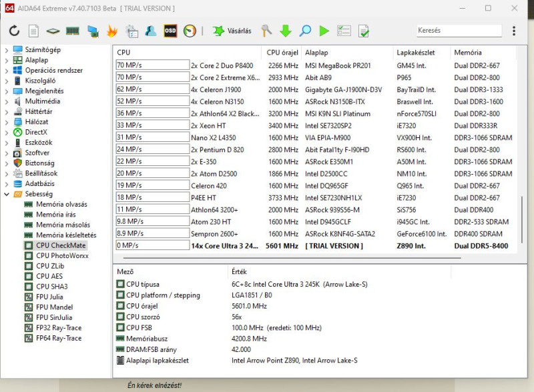Image resolution: width=534 pixels, height=392 pixels.
Task: Click the results list toolbar icon
Action: pos(344,31)
